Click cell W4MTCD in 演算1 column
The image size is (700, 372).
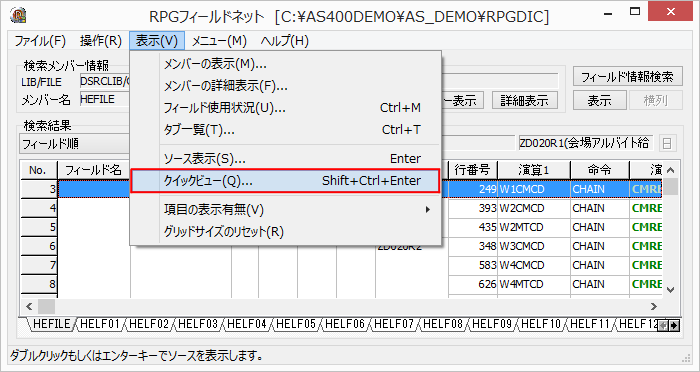(x=534, y=284)
